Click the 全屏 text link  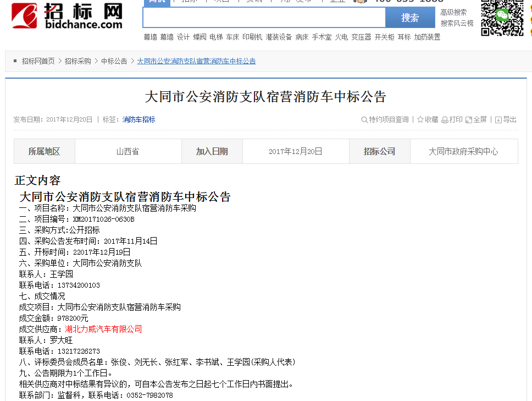tap(480, 119)
